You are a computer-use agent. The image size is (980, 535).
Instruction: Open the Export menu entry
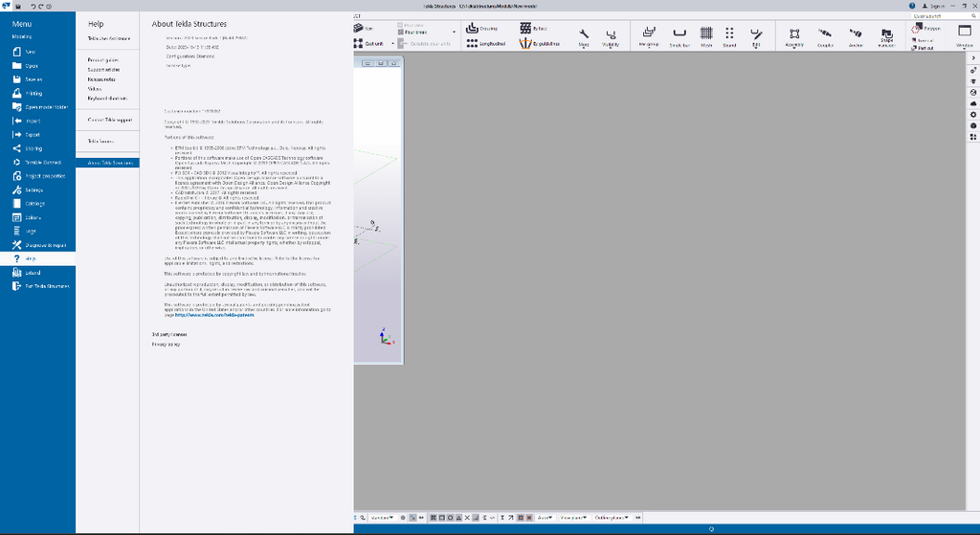pyautogui.click(x=37, y=134)
